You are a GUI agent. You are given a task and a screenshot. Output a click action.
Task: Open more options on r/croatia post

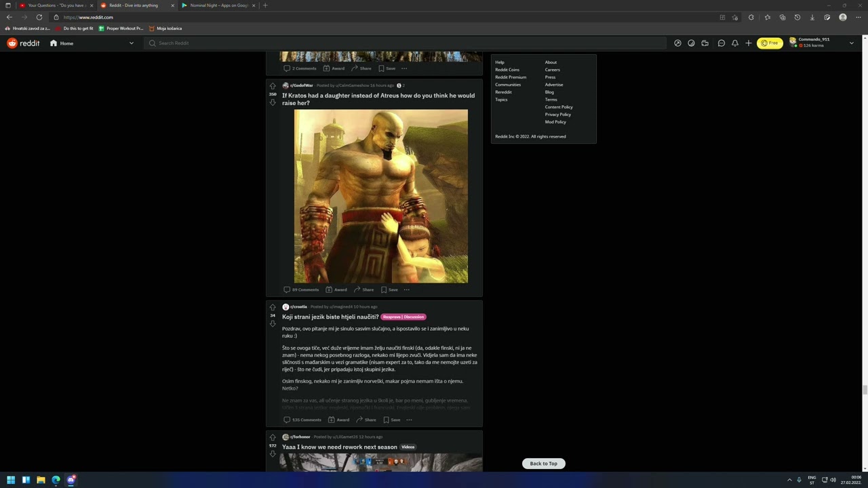(409, 420)
